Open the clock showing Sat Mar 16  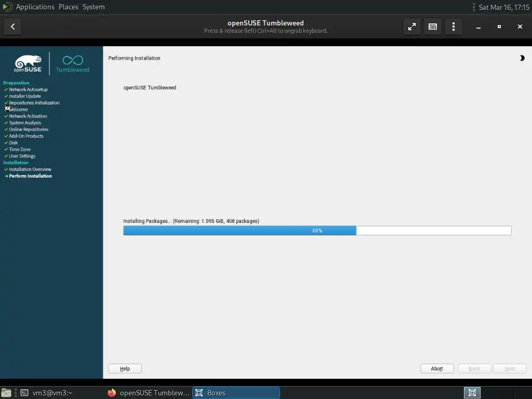tap(503, 7)
